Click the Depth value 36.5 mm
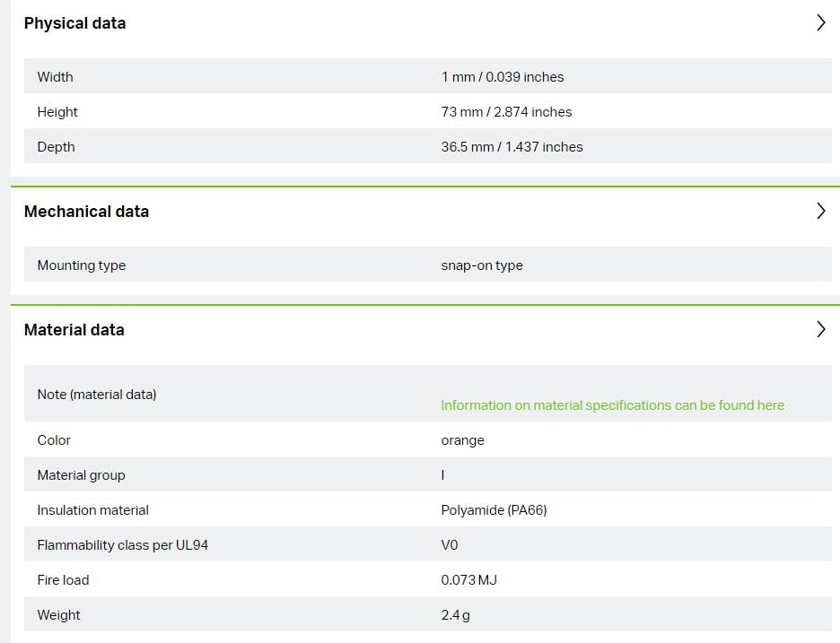840x643 pixels. (x=512, y=147)
